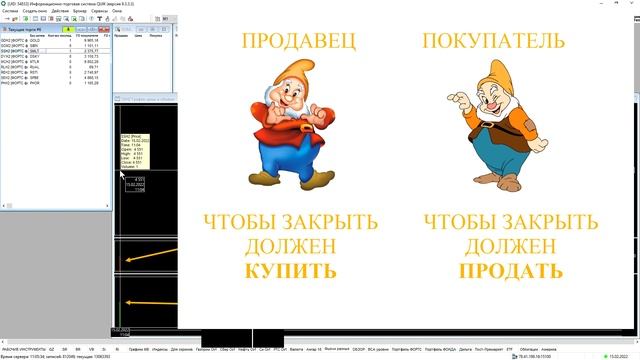This screenshot has width=640, height=360.
Task: Click horizontal scrollbar of current trades table
Action: (x=56, y=206)
